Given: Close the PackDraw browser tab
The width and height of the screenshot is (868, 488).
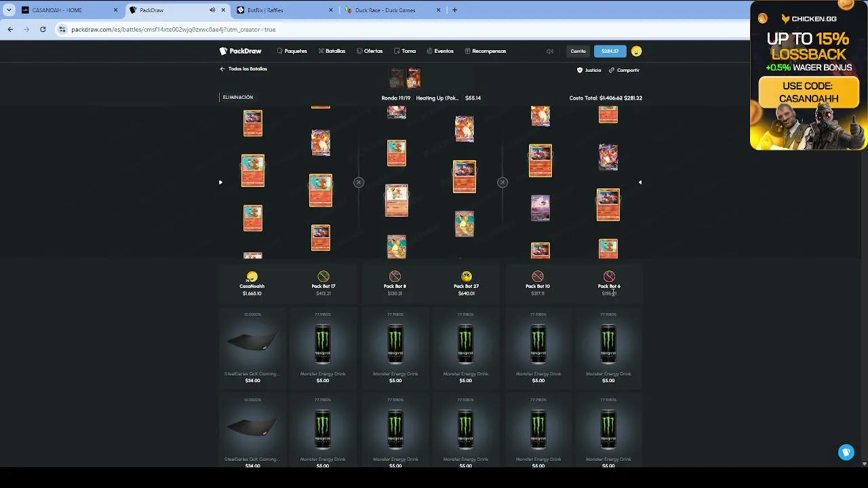Looking at the screenshot, I should [223, 10].
